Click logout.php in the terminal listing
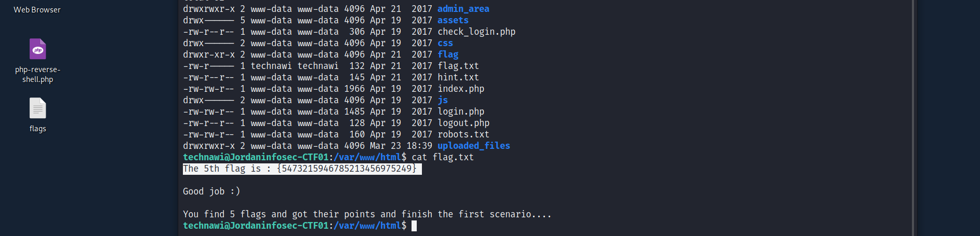 point(463,123)
